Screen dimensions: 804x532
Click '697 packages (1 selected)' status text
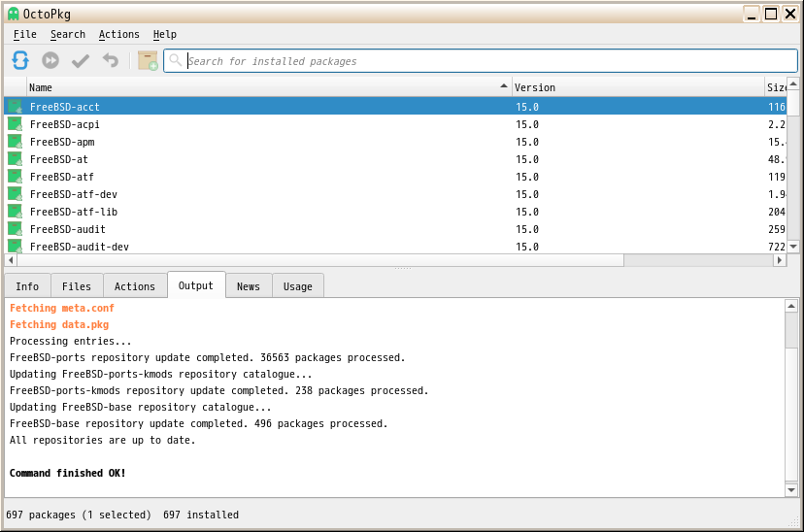coord(79,515)
